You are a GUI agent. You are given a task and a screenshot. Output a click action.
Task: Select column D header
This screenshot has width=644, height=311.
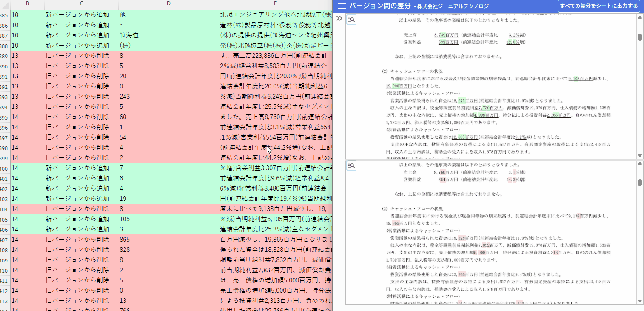pos(168,3)
